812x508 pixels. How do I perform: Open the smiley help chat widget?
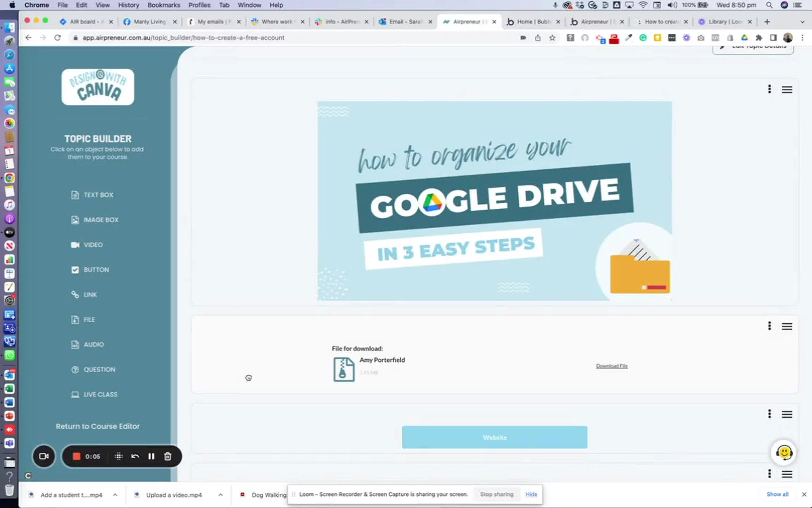[784, 452]
